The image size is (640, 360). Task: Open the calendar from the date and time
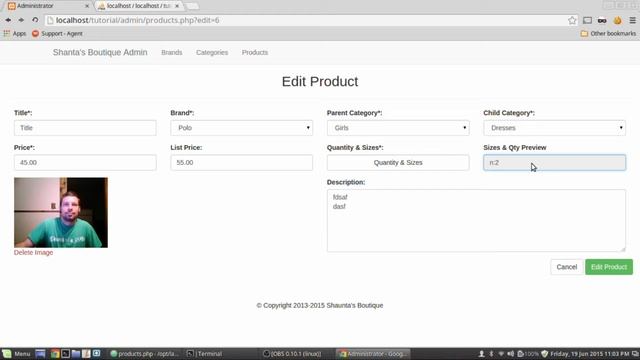(590, 353)
